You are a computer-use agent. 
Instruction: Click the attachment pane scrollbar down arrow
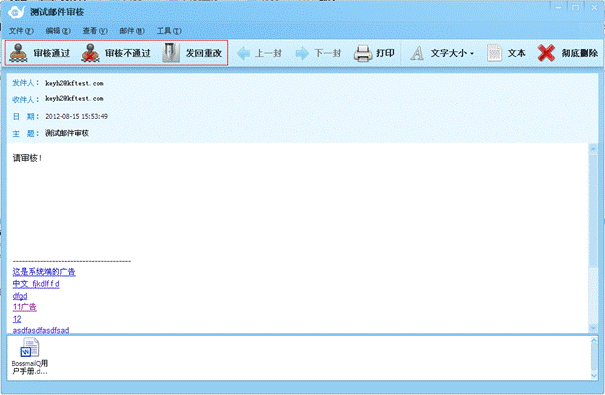pyautogui.click(x=594, y=375)
